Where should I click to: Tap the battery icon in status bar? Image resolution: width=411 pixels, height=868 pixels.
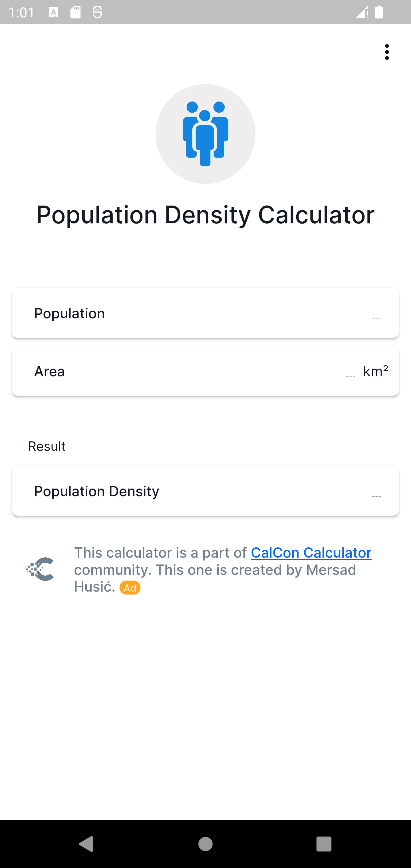point(379,12)
